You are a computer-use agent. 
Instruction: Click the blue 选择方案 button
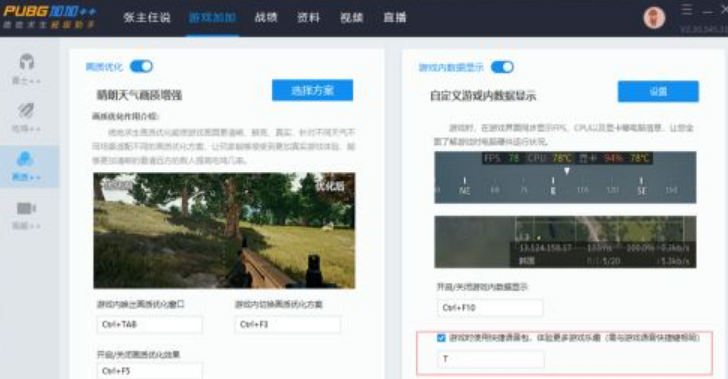pyautogui.click(x=312, y=90)
